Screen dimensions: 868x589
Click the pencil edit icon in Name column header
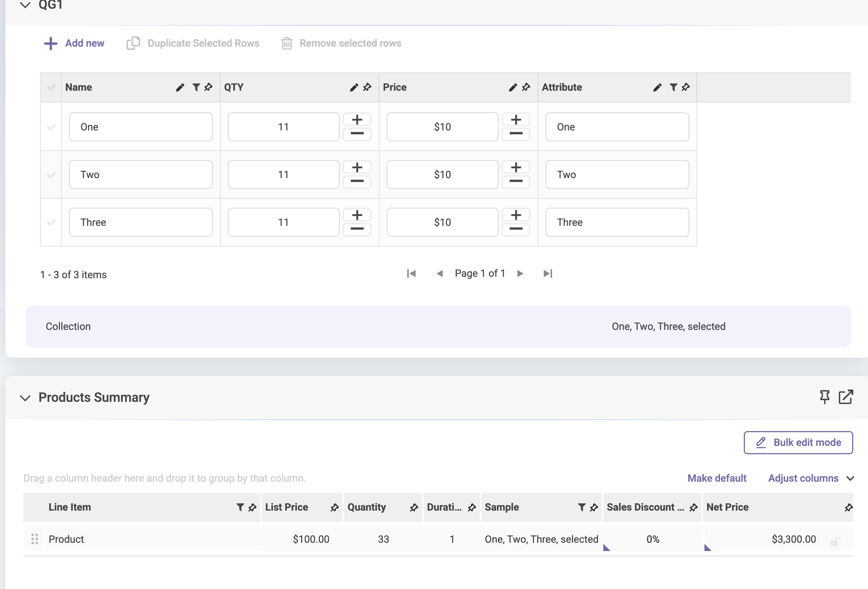point(180,87)
